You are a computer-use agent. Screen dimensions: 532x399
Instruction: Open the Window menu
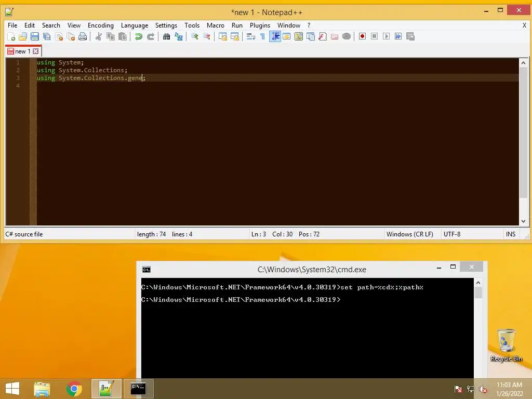point(289,25)
